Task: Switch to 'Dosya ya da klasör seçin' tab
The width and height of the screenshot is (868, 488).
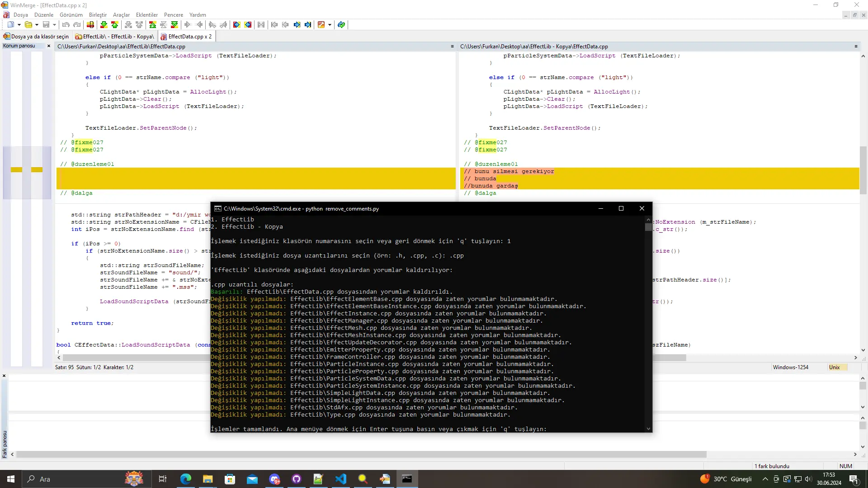Action: pyautogui.click(x=37, y=37)
